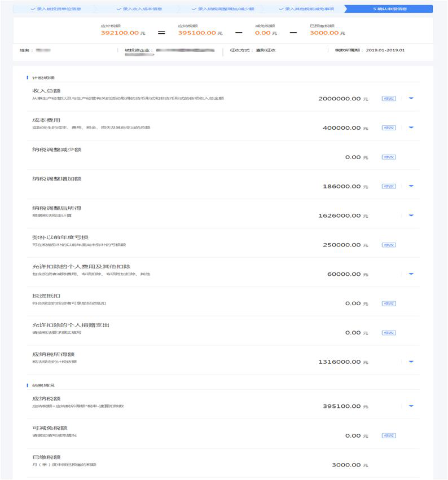448x480 pixels.
Task: Click 修改 button for 允许扣除的个人捐赠支出
Action: [389, 333]
